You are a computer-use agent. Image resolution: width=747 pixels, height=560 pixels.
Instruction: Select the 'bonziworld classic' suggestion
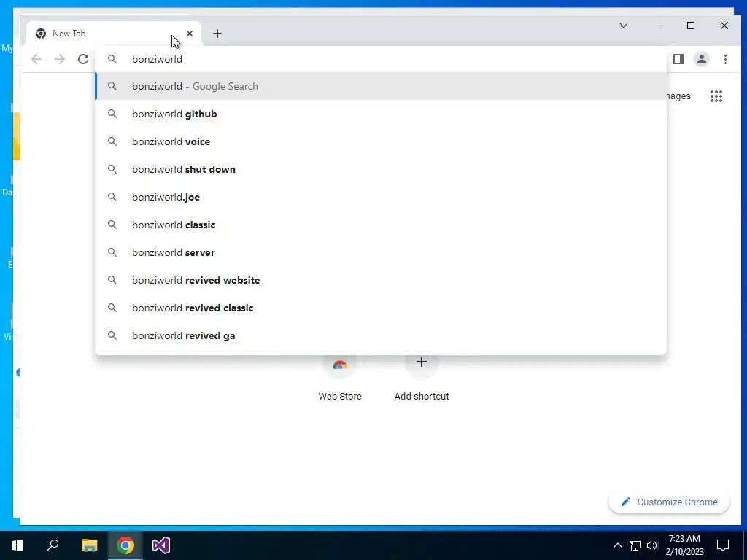(381, 225)
